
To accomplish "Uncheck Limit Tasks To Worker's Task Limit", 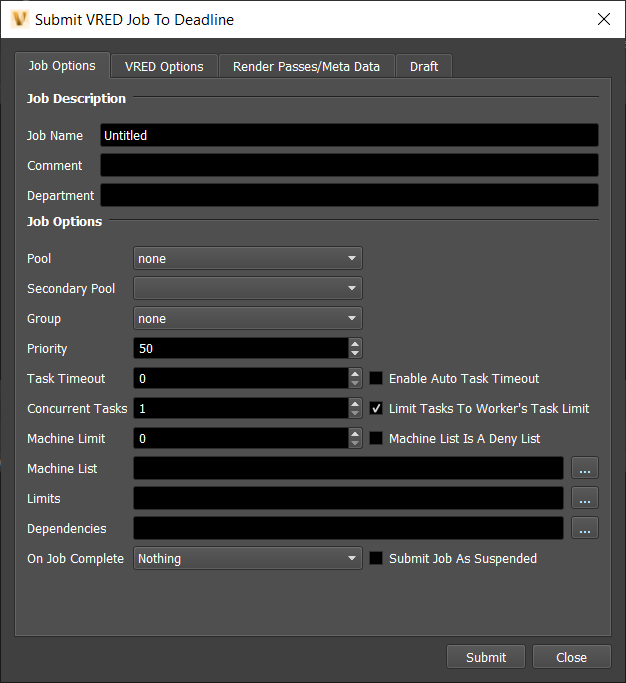I will pyautogui.click(x=377, y=409).
